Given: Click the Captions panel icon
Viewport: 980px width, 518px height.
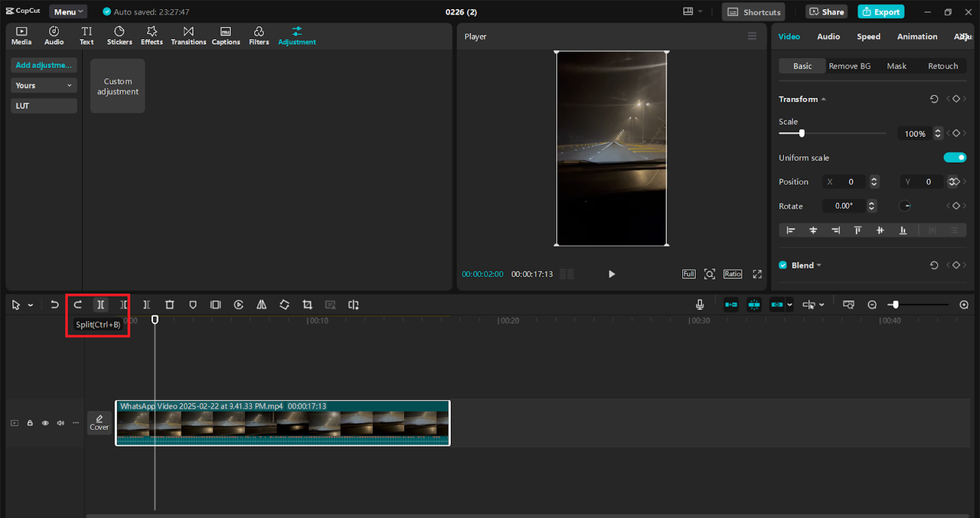Looking at the screenshot, I should pyautogui.click(x=226, y=35).
